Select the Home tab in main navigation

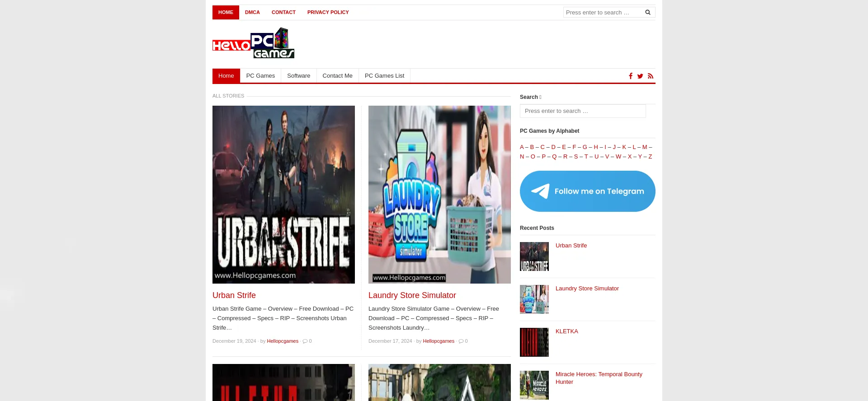[x=226, y=76]
